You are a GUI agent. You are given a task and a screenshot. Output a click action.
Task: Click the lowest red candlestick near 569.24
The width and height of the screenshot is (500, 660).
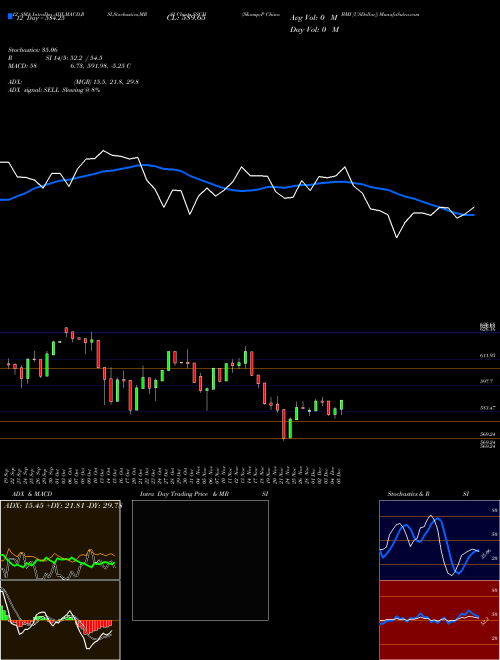point(284,424)
